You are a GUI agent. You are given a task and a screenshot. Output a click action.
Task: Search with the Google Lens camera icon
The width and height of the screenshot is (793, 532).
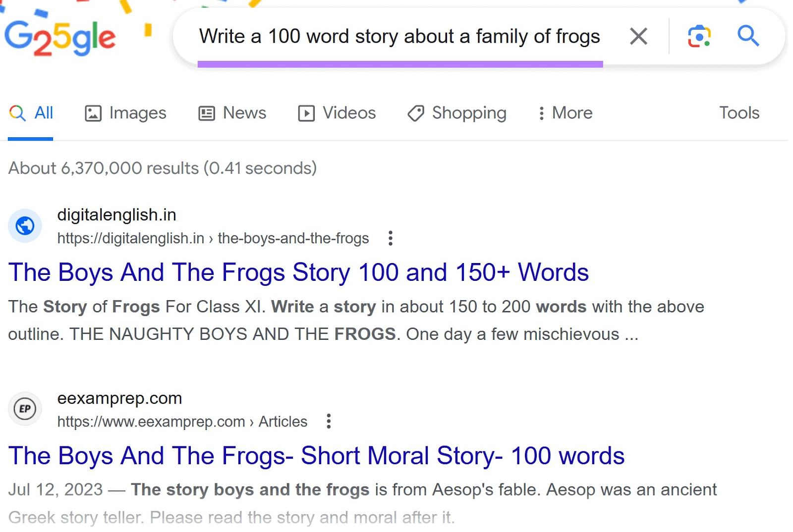coord(699,36)
